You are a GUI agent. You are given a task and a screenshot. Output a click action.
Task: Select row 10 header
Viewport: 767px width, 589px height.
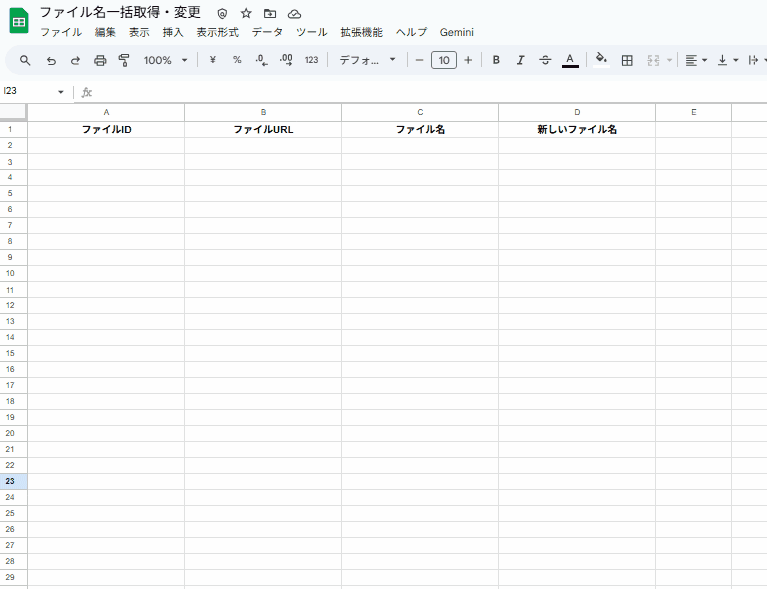pos(13,273)
